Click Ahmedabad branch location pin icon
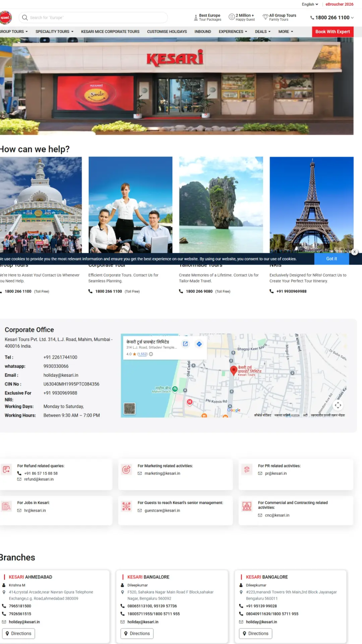This screenshot has width=362, height=644. [x=4, y=592]
